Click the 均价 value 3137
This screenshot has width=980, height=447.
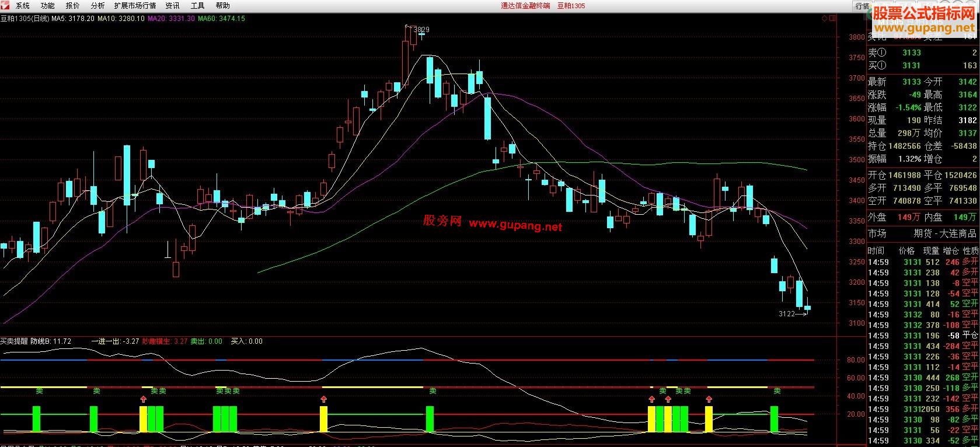click(x=967, y=133)
